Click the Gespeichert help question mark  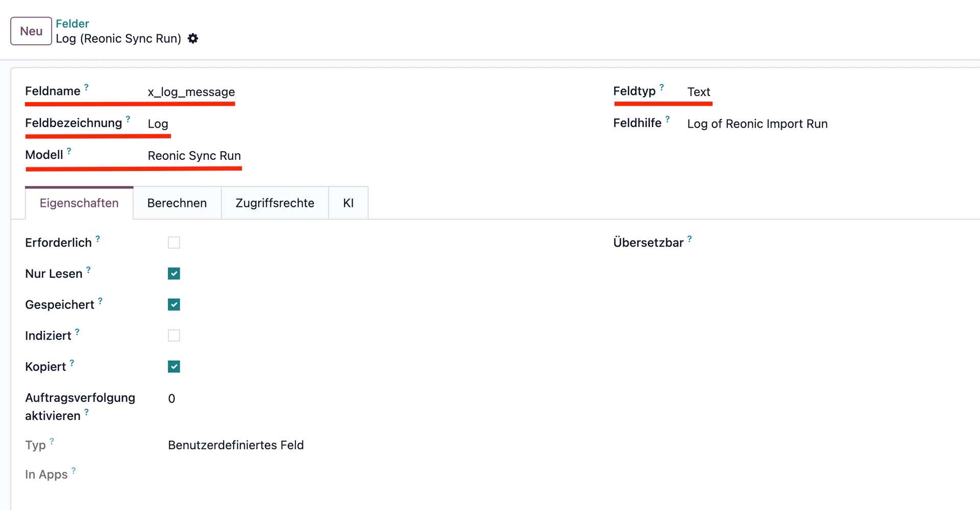click(x=100, y=301)
